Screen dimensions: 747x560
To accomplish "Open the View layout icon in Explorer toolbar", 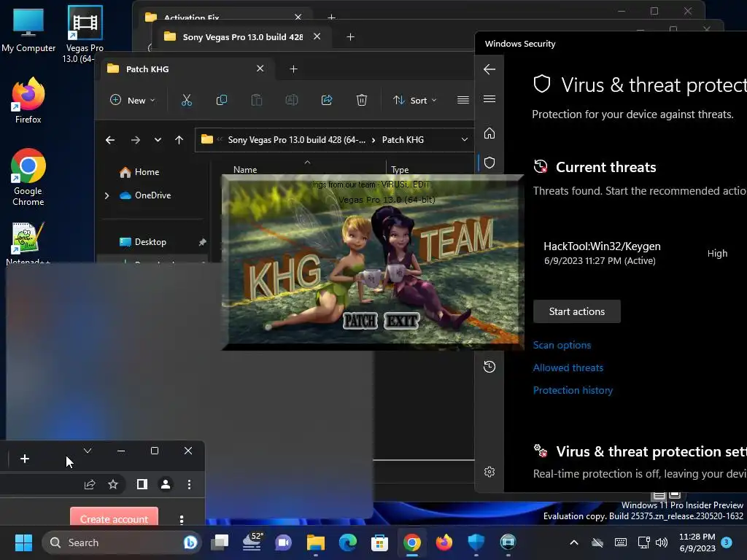I will [x=463, y=100].
